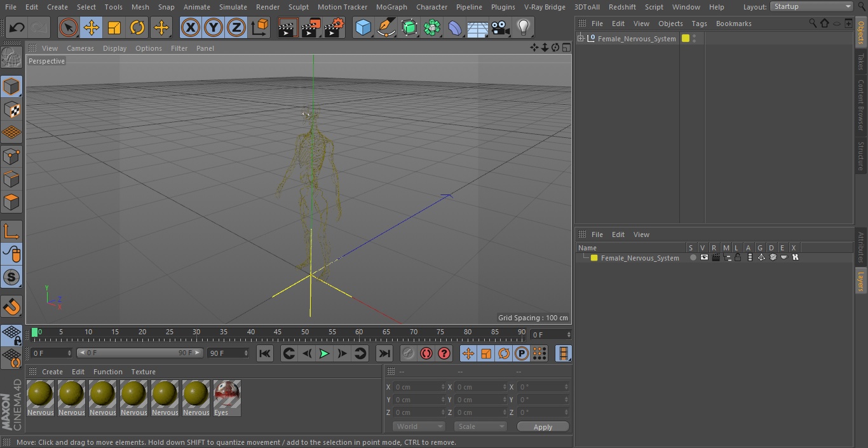Select the Live Selection tool

tap(69, 28)
